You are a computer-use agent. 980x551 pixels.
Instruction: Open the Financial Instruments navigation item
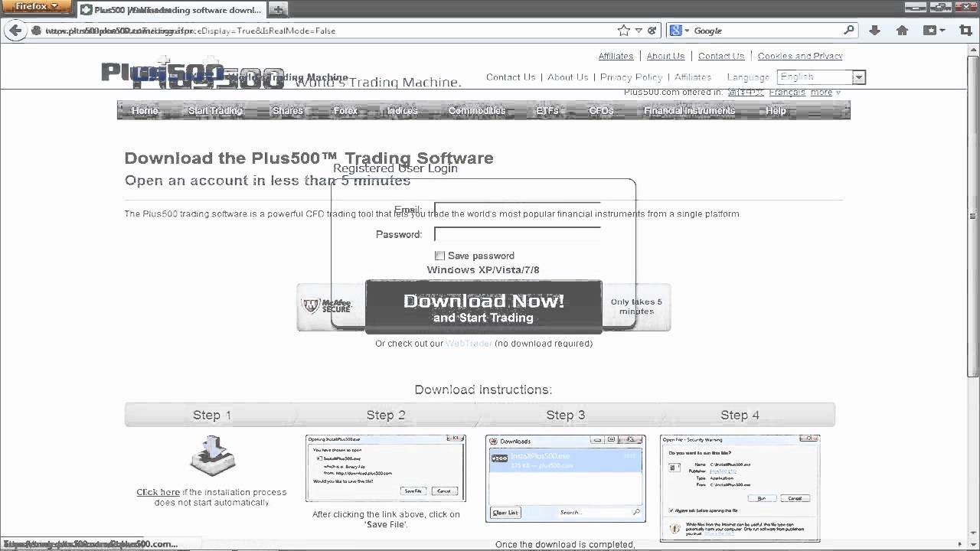[x=689, y=110]
